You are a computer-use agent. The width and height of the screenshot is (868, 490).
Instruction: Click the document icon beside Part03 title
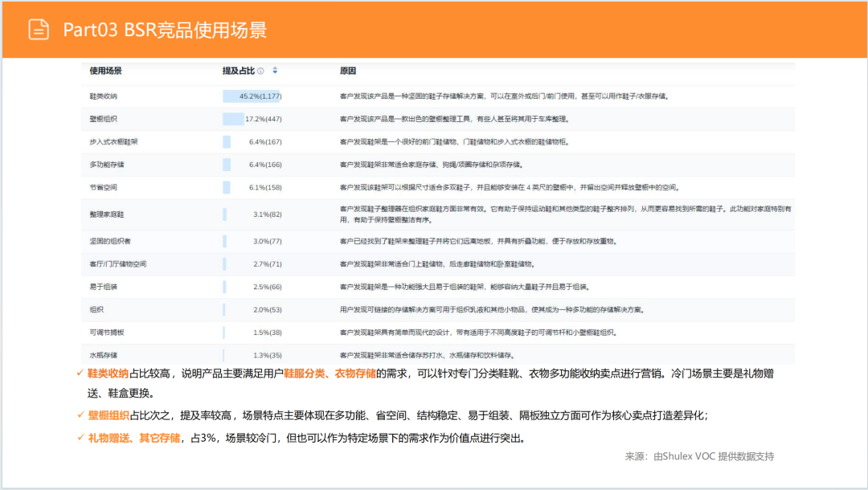point(39,29)
